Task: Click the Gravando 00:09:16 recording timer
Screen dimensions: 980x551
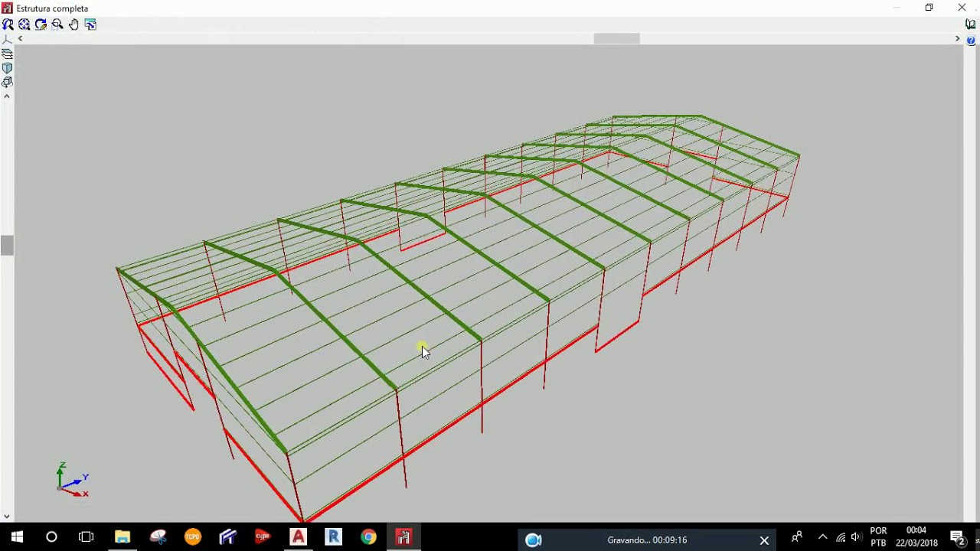Action: (647, 540)
